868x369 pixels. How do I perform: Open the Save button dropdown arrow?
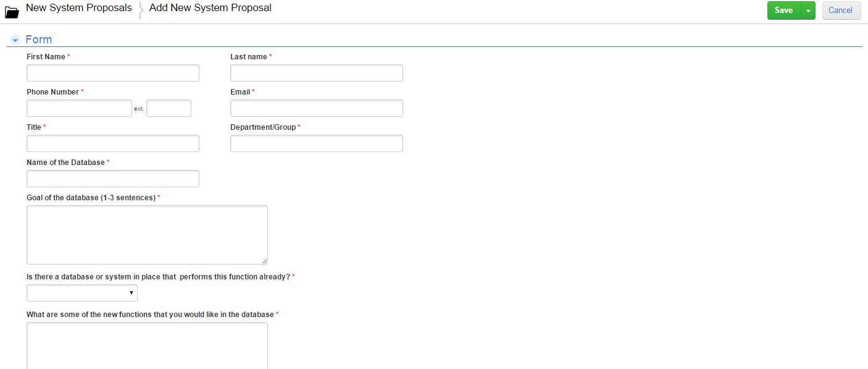point(808,11)
